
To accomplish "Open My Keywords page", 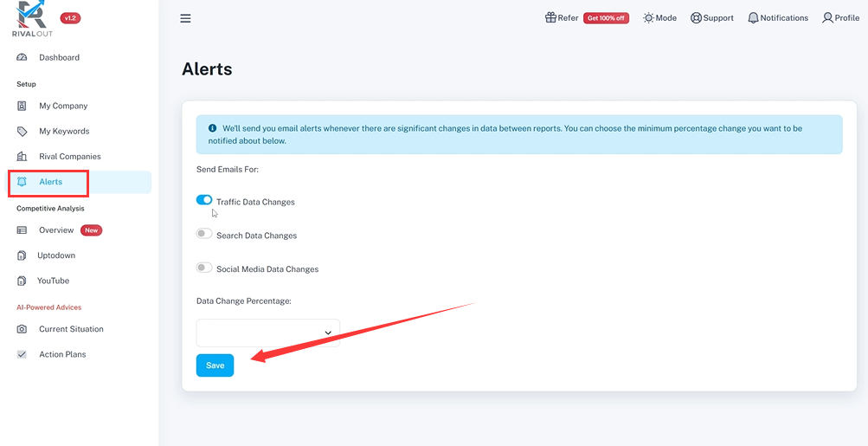I will 64,132.
